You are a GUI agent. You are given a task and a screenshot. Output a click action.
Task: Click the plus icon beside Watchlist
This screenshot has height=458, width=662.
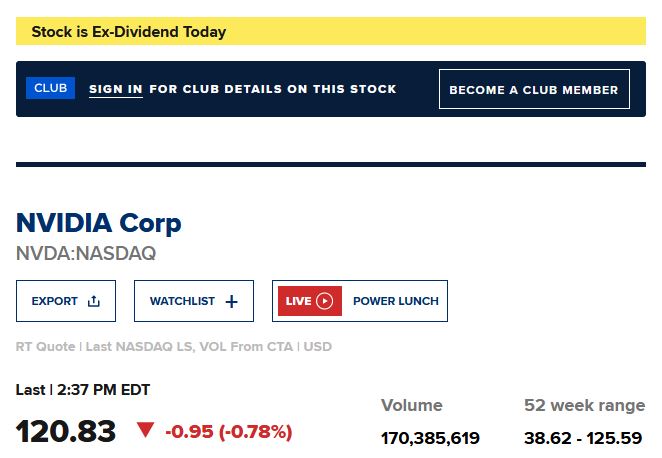(x=232, y=301)
